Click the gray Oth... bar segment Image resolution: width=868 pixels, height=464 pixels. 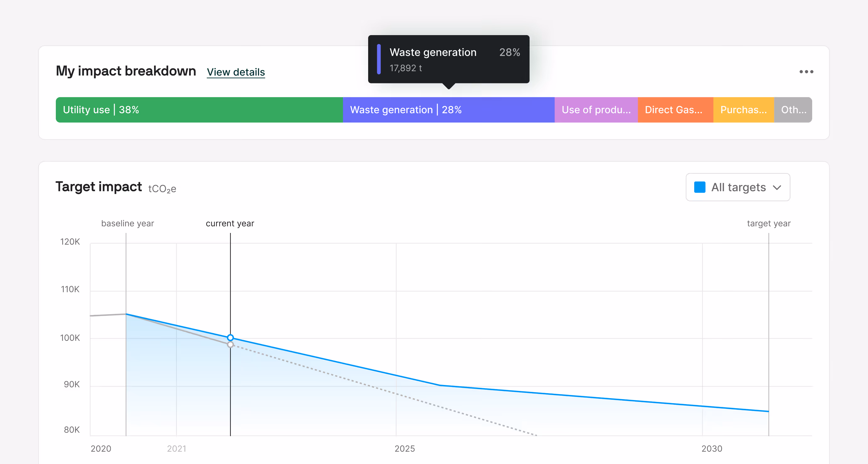(x=793, y=110)
